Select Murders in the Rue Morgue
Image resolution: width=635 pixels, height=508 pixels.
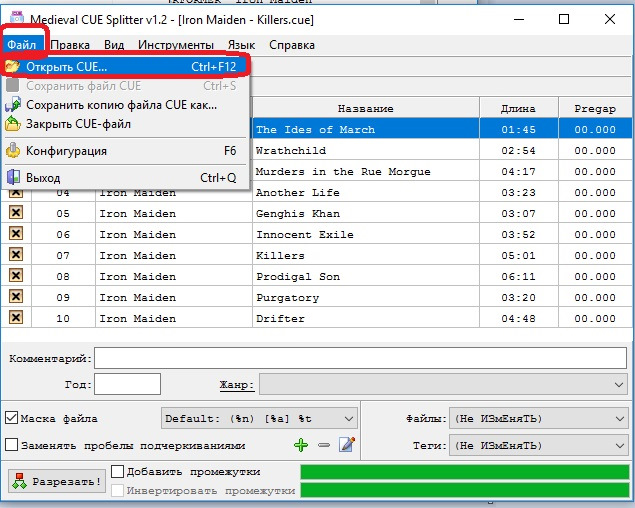343,172
